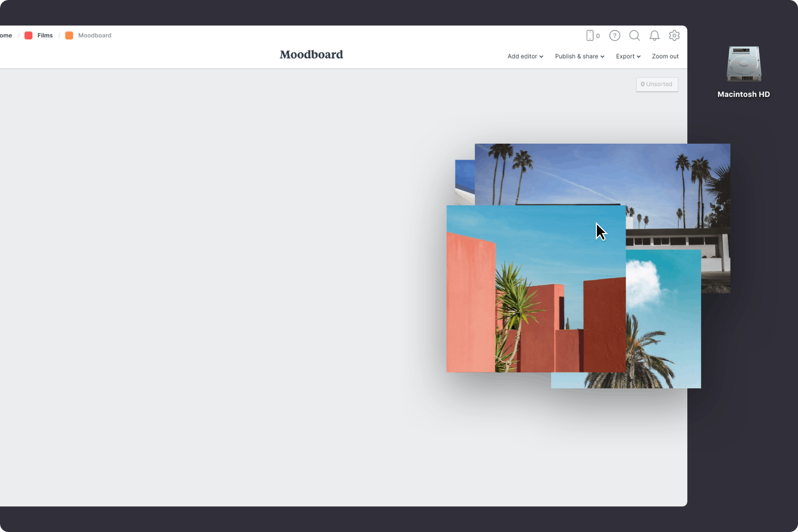Navigate to Films via the breadcrumb link
The width and height of the screenshot is (798, 532).
[x=45, y=35]
